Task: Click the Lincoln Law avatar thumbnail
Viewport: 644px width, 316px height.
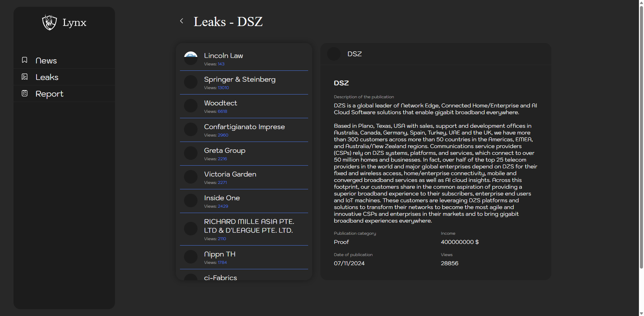Action: 191,58
